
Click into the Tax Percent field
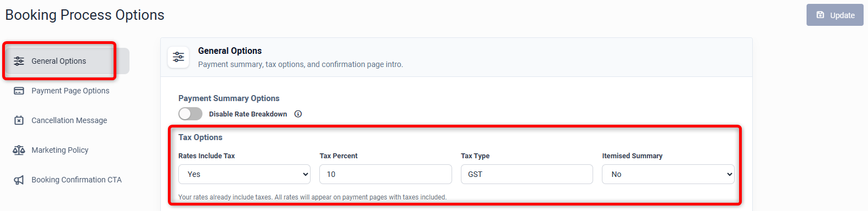[386, 174]
